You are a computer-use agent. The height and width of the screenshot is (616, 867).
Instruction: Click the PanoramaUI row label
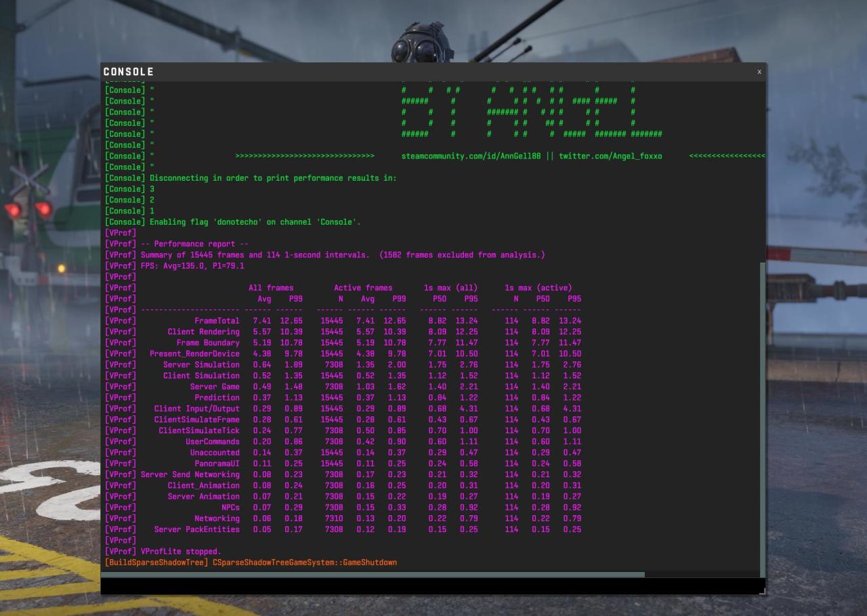click(217, 464)
